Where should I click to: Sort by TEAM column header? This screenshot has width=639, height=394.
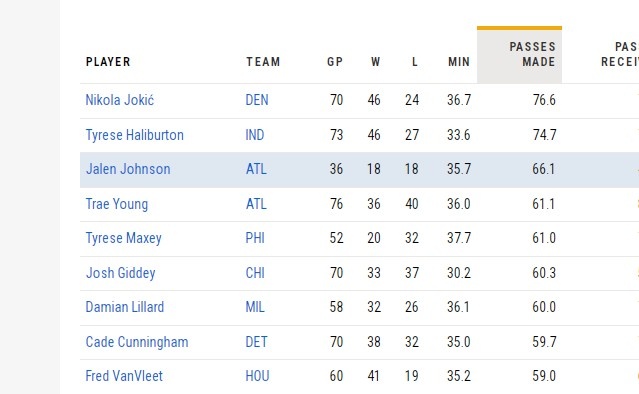263,62
